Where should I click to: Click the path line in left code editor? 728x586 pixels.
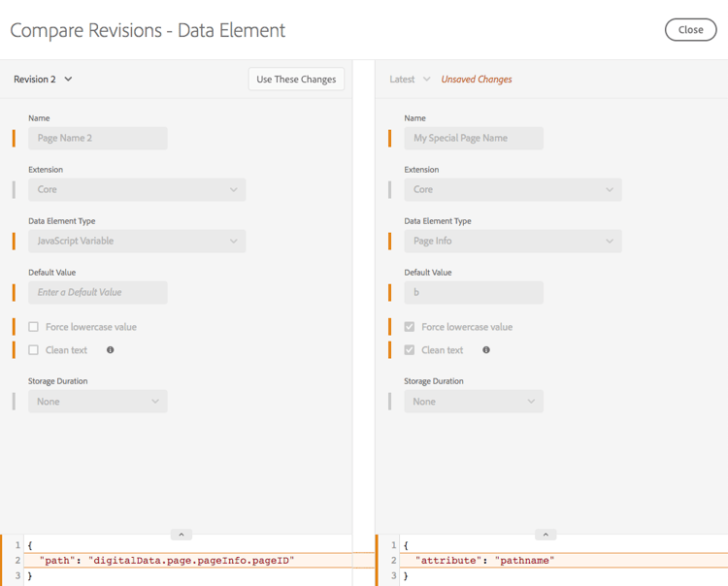click(x=188, y=561)
